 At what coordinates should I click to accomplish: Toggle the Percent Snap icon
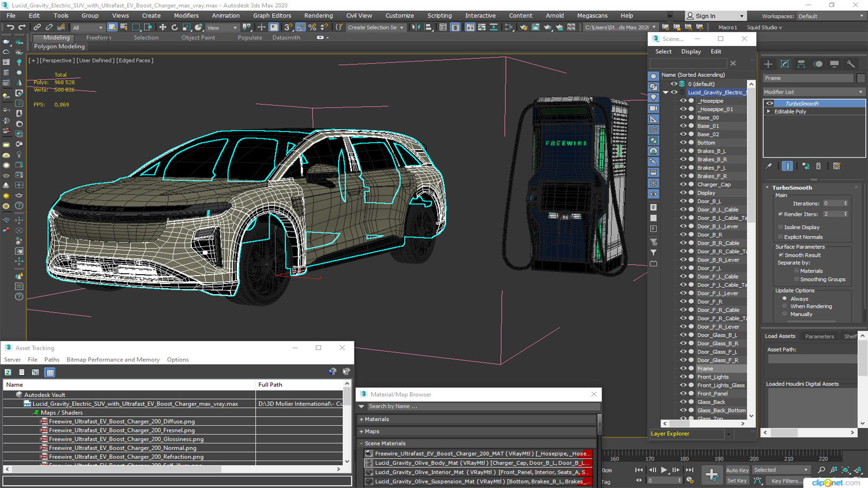312,27
